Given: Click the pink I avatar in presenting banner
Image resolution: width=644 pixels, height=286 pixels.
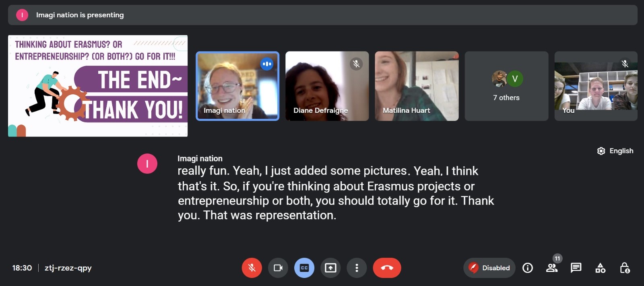Looking at the screenshot, I should tap(22, 15).
